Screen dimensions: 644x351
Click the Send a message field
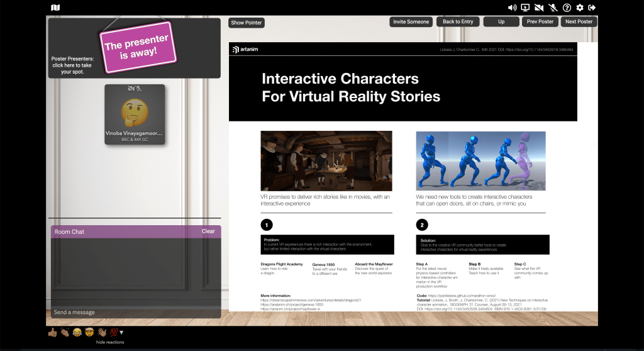(135, 312)
